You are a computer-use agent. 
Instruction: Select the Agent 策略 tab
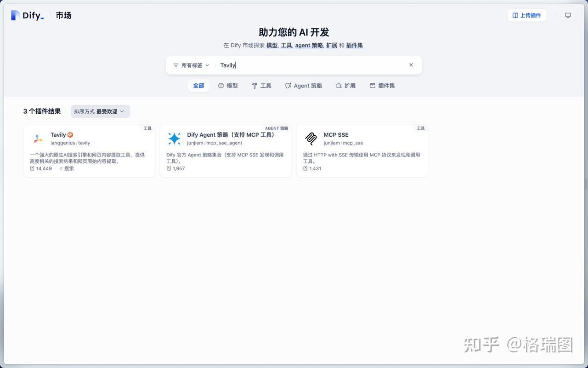coord(304,86)
